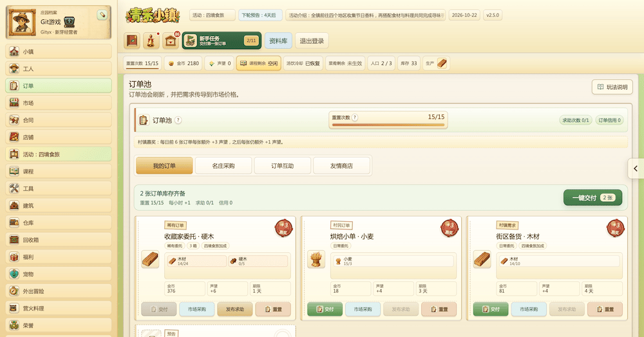The width and height of the screenshot is (644, 337).
Task: Click 交付 on the 街区备货·木材 order
Action: (490, 309)
